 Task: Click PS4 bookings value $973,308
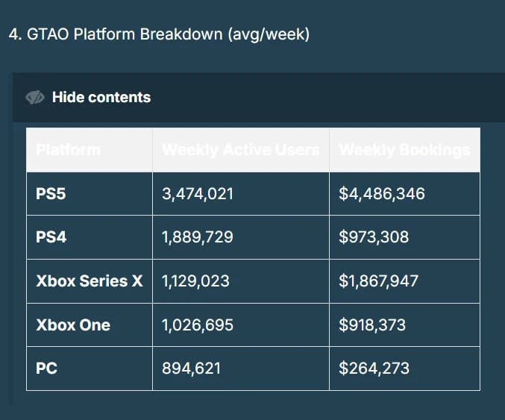pyautogui.click(x=374, y=237)
